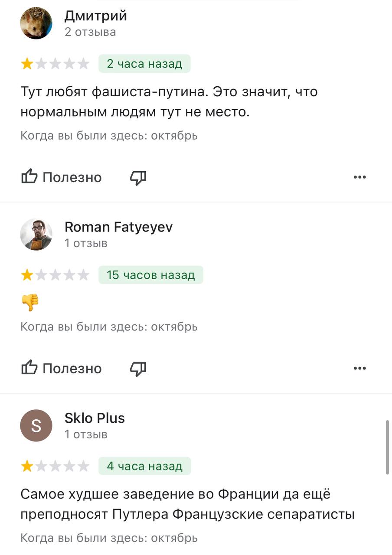The height and width of the screenshot is (555, 392).
Task: Click the star rating on Дмитрий's review
Action: (55, 64)
